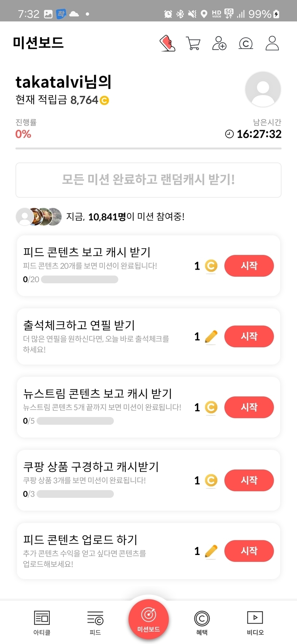Open the cash coin icon in header
The height and width of the screenshot is (644, 297).
pyautogui.click(x=246, y=43)
